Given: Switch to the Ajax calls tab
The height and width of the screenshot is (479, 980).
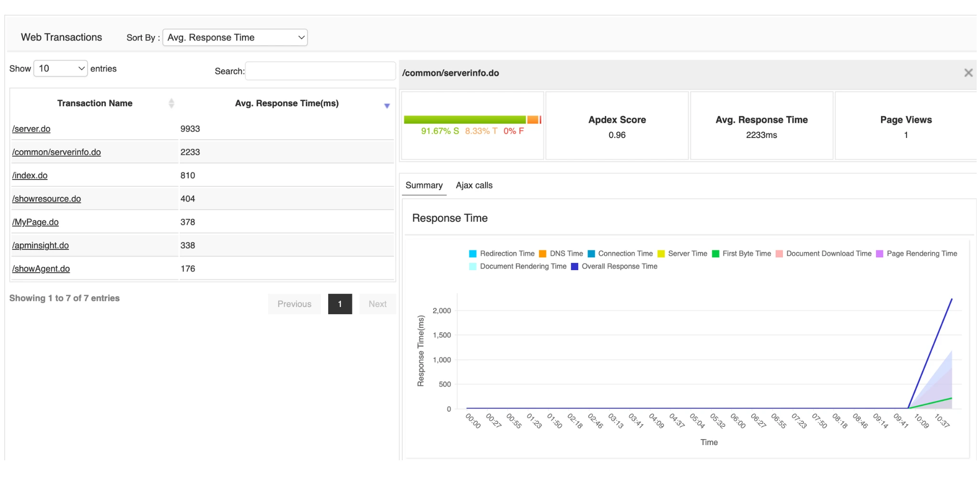Looking at the screenshot, I should point(474,185).
